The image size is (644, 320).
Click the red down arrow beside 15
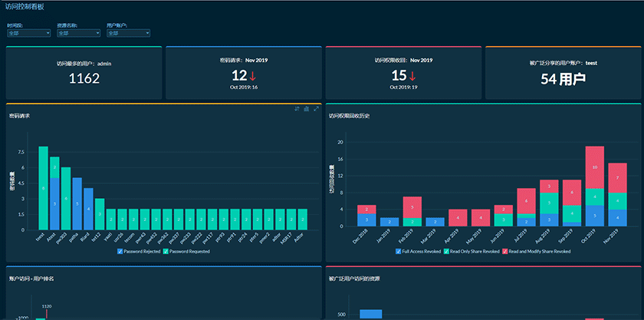coord(412,76)
